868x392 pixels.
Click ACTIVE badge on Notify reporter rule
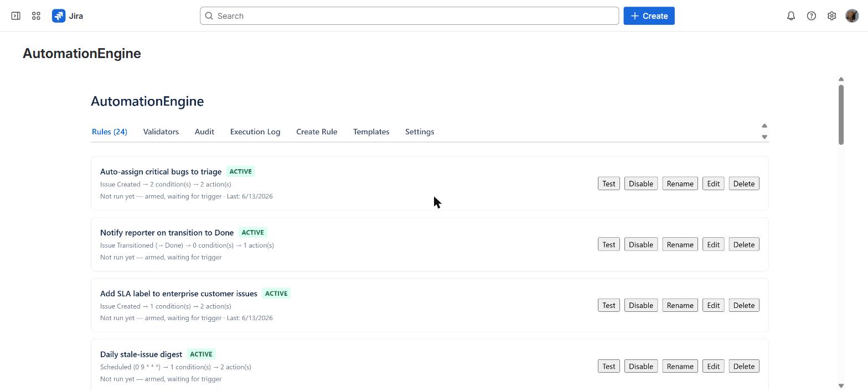pyautogui.click(x=252, y=232)
